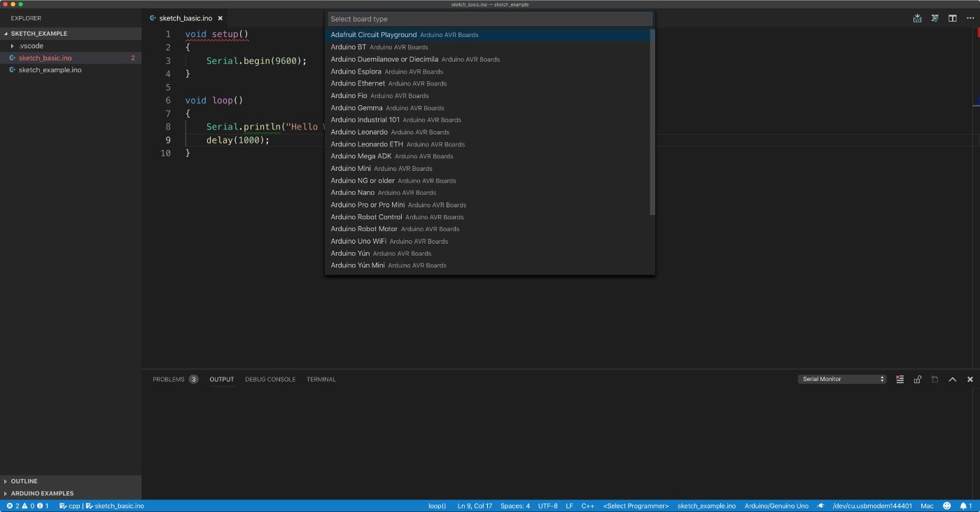Close the sketch_basic.ino editor tab

(220, 18)
